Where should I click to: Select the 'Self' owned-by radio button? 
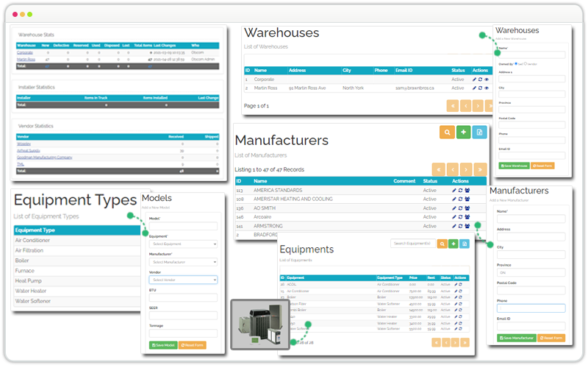517,63
